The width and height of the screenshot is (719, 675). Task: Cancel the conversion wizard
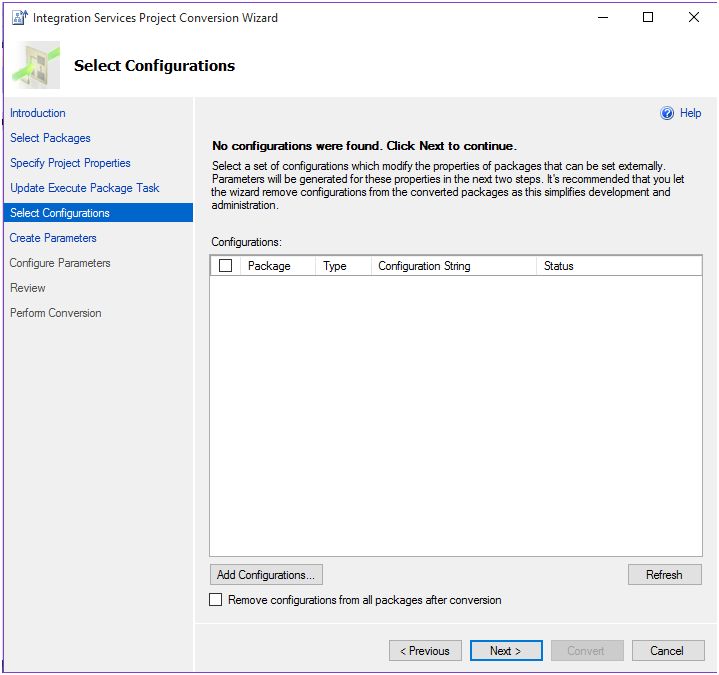(667, 651)
